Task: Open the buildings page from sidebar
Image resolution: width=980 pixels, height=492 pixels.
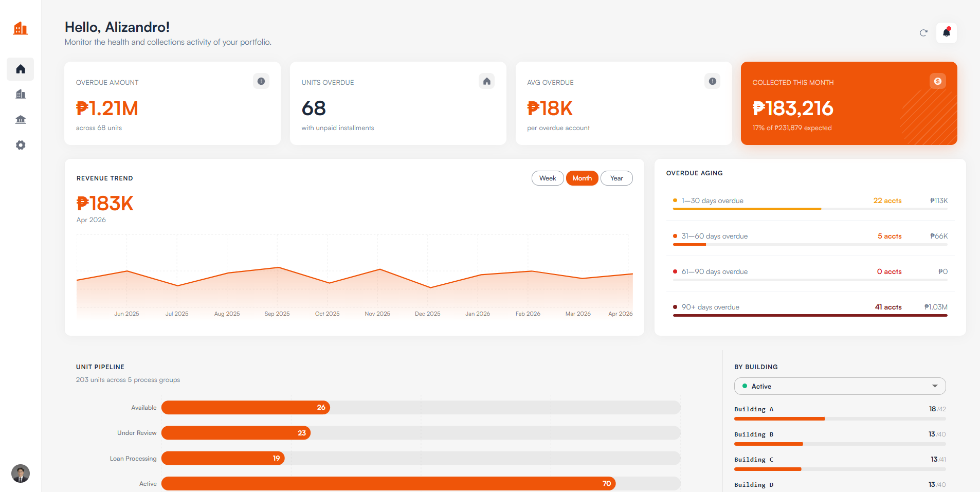Action: (x=21, y=94)
